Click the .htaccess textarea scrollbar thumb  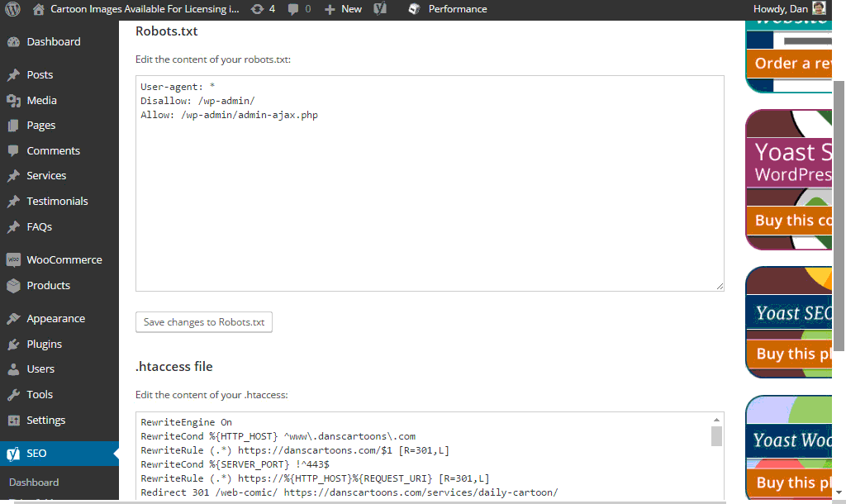[716, 435]
